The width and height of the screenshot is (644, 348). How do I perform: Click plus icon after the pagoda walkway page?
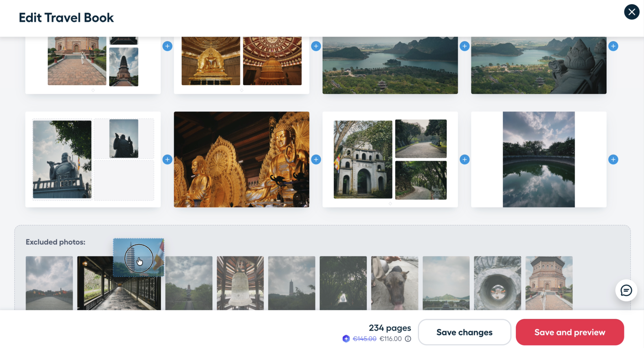tap(167, 46)
